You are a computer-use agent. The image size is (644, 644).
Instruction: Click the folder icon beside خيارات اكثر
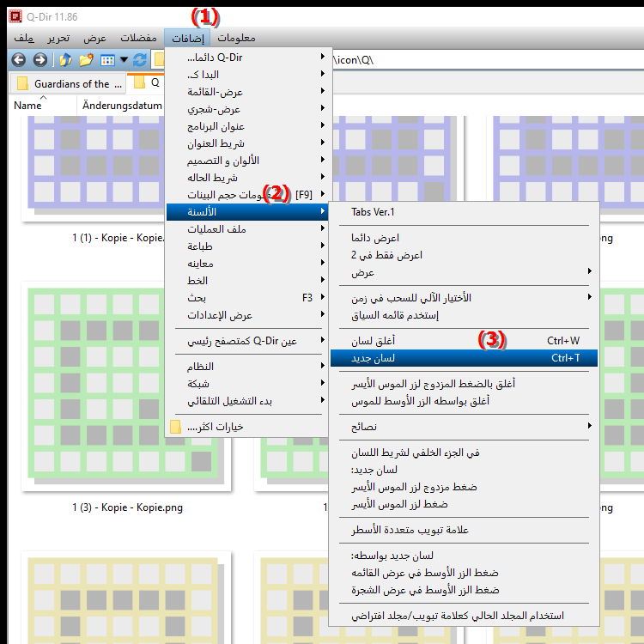[x=175, y=427]
